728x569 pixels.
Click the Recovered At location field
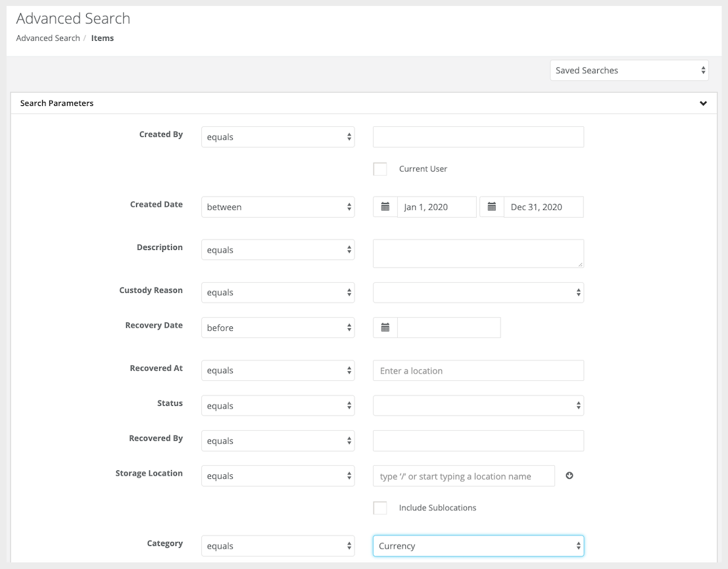478,370
